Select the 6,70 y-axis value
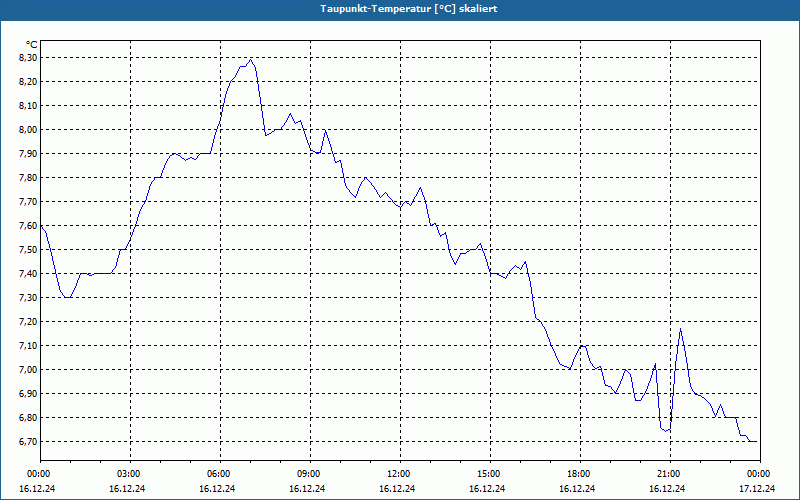 click(x=28, y=441)
